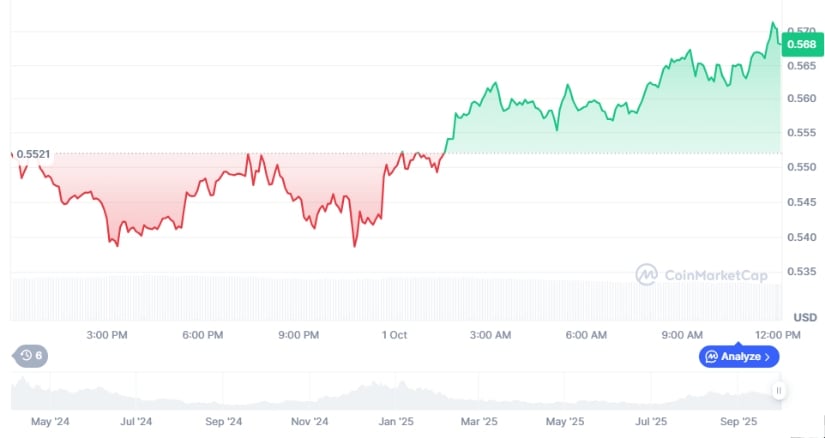The height and width of the screenshot is (438, 825).
Task: Click the Analyze sparkle icon
Action: [x=711, y=356]
